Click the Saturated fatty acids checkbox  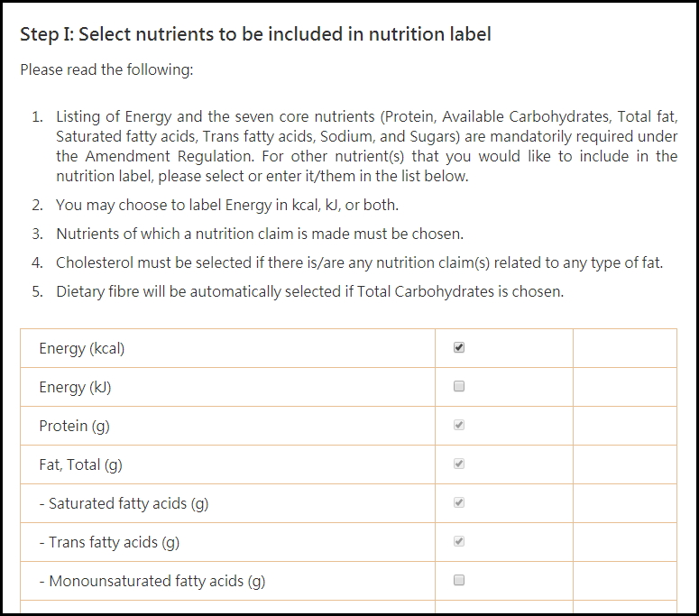point(459,503)
